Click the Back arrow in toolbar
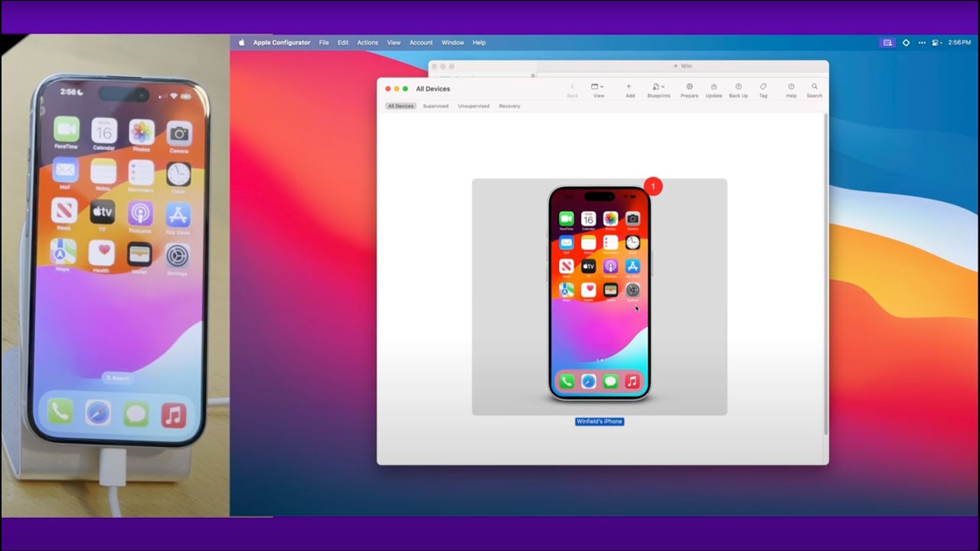 [x=573, y=87]
